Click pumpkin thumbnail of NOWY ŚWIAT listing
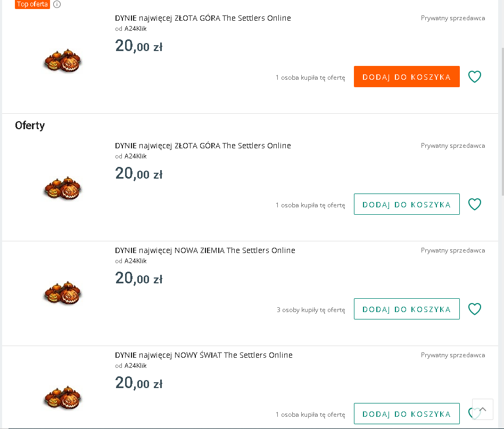Screen dimensions: 504x429 click(63, 398)
